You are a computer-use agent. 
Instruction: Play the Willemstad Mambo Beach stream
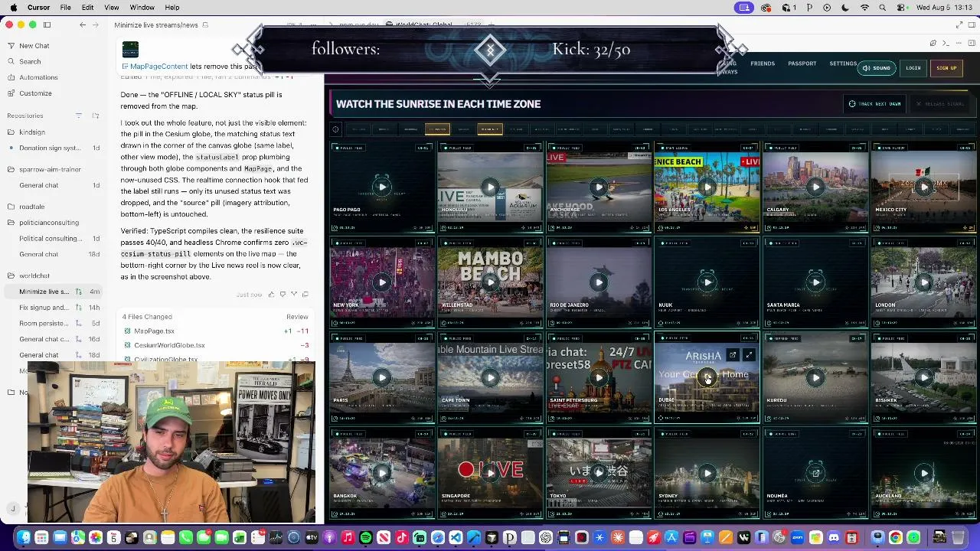click(x=490, y=282)
